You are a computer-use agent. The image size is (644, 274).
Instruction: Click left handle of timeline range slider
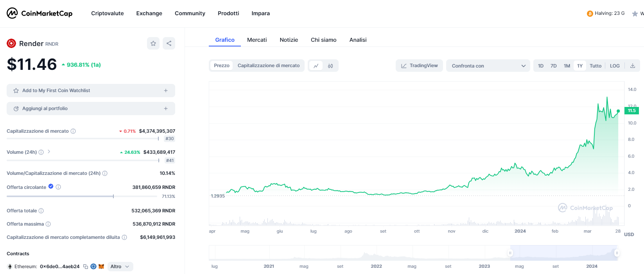coord(510,253)
